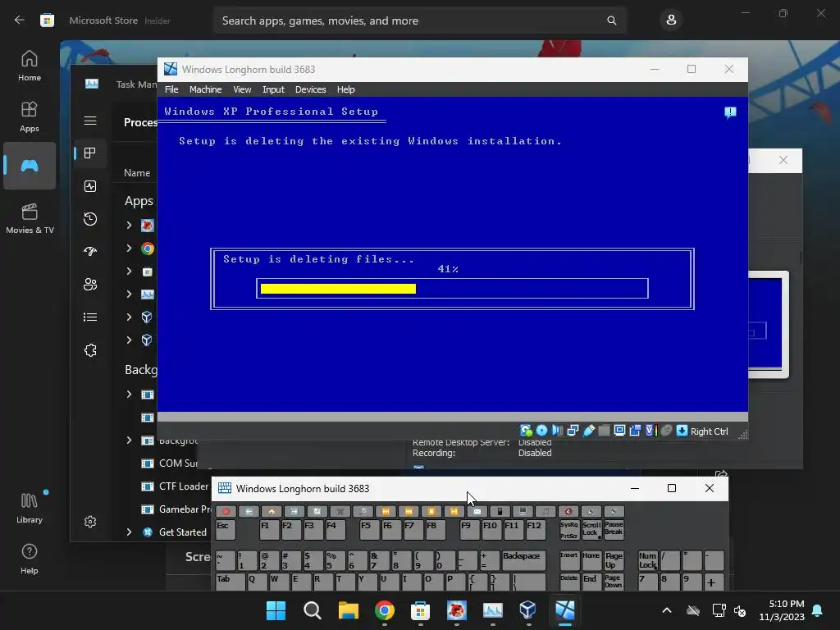Open Task Manager settings gear
Screen dimensions: 840x630
tap(90, 521)
